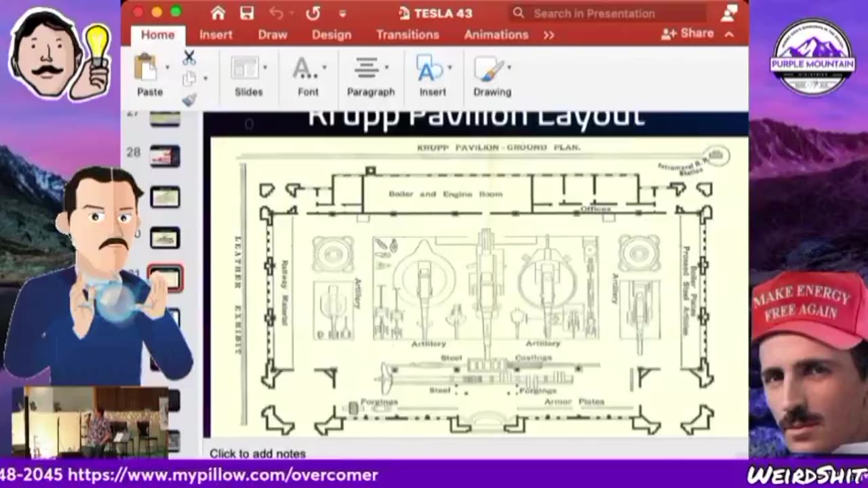Click the Paste clipboard icon
The height and width of the screenshot is (488, 868).
(x=146, y=68)
